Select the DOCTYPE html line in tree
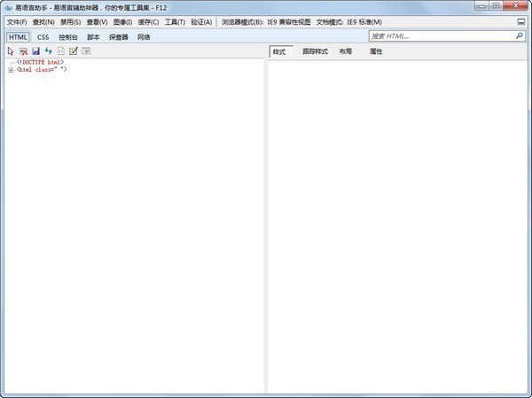This screenshot has height=398, width=532. 40,62
